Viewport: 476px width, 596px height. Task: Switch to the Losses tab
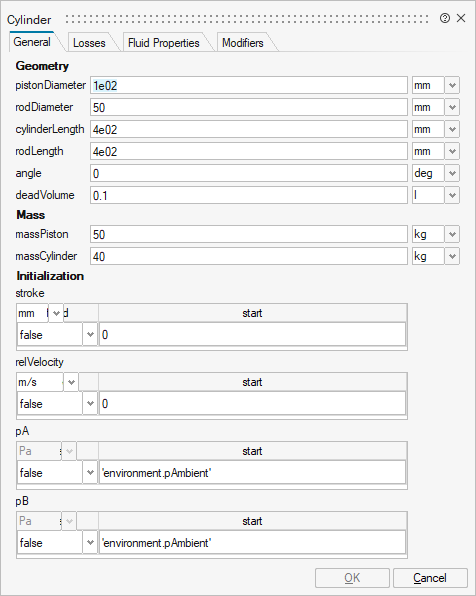click(x=89, y=43)
